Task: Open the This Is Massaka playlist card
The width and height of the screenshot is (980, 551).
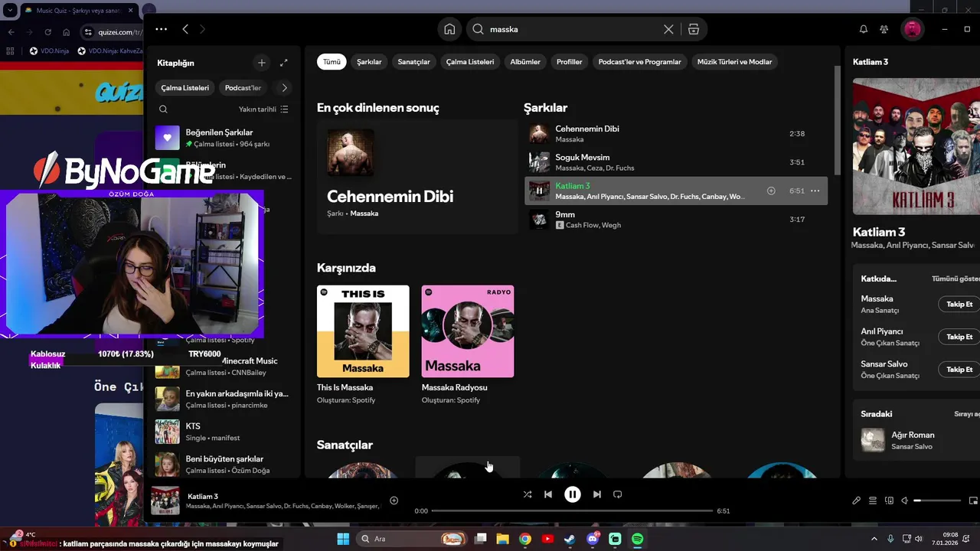Action: coord(363,345)
